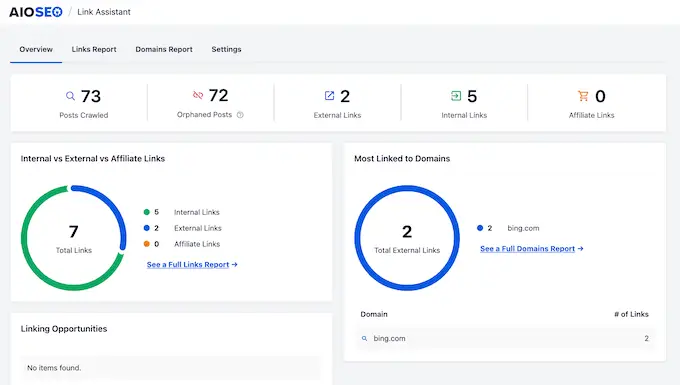Click the Affiliate Links stat label
680x385 pixels.
(x=592, y=115)
